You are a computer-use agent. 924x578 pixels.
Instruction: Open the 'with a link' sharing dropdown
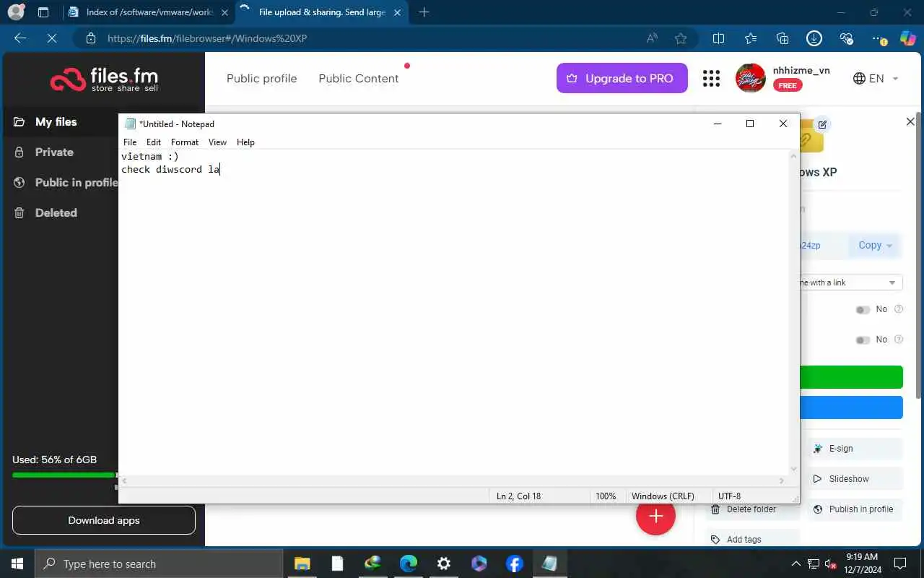pyautogui.click(x=851, y=282)
